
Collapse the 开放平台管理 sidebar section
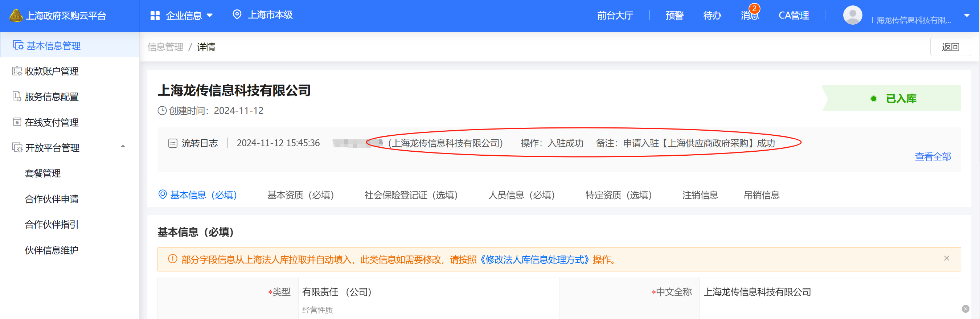pyautogui.click(x=123, y=147)
